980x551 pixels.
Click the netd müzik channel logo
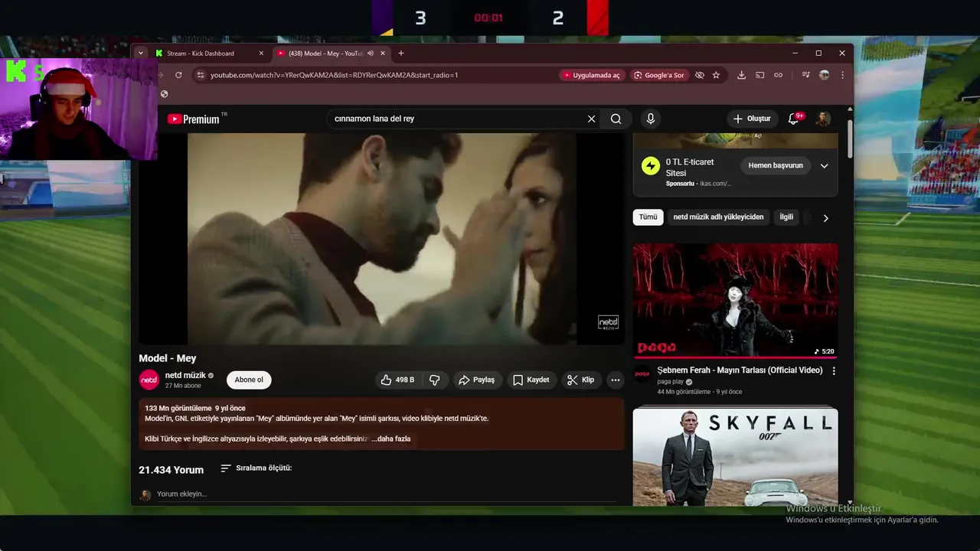(149, 380)
